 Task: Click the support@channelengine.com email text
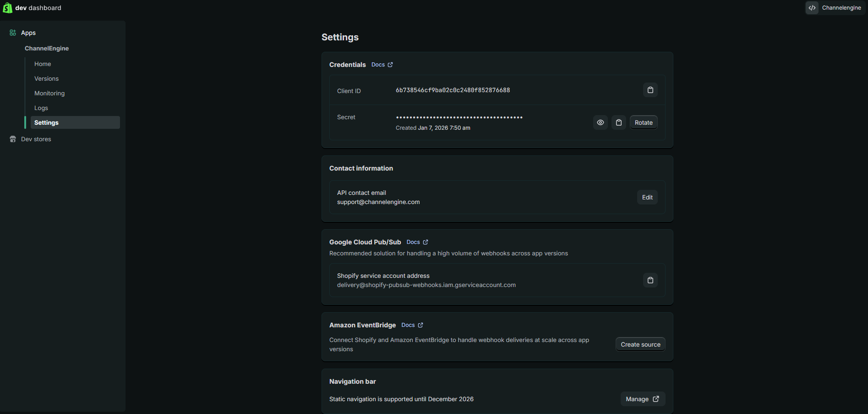coord(378,202)
